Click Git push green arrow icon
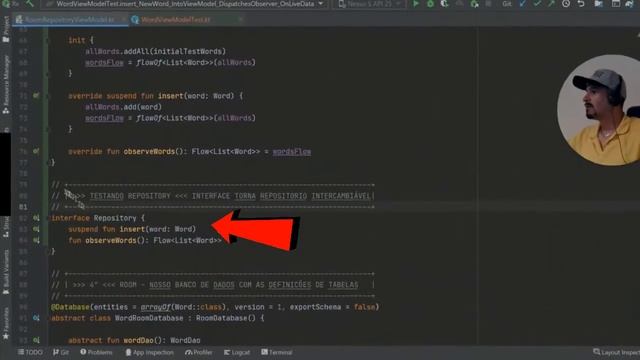 pos(551,4)
